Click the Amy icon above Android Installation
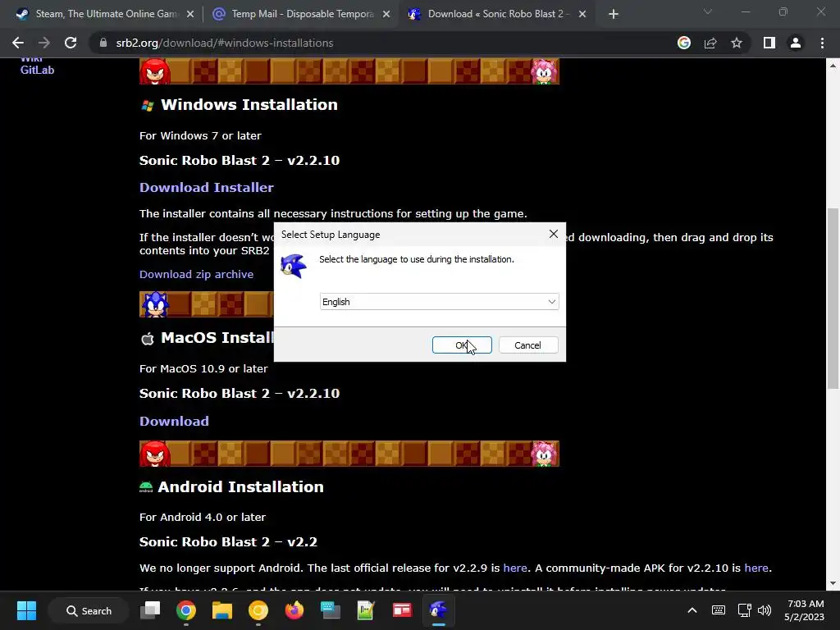The image size is (840, 630). [x=545, y=454]
